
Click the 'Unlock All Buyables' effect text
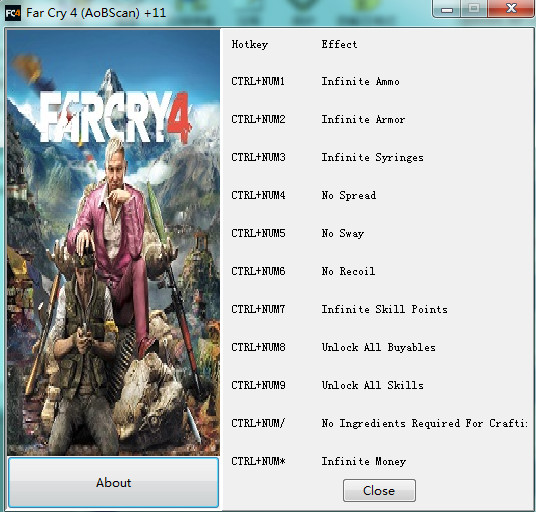(378, 347)
